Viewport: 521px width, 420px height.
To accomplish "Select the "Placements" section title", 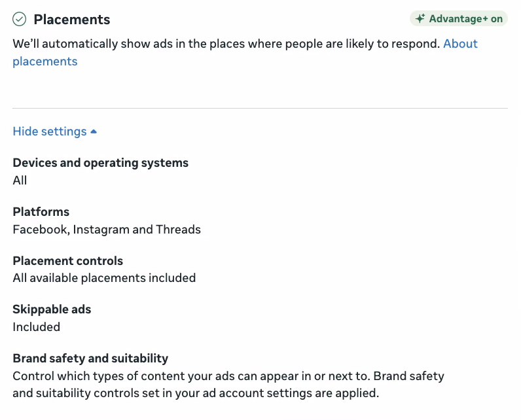I will (x=72, y=20).
